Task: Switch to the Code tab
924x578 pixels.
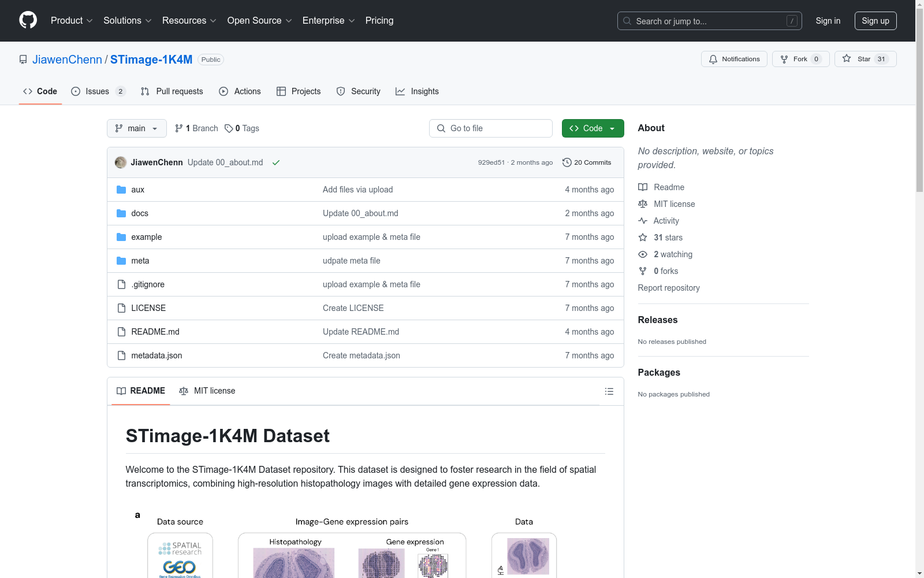Action: (40, 91)
